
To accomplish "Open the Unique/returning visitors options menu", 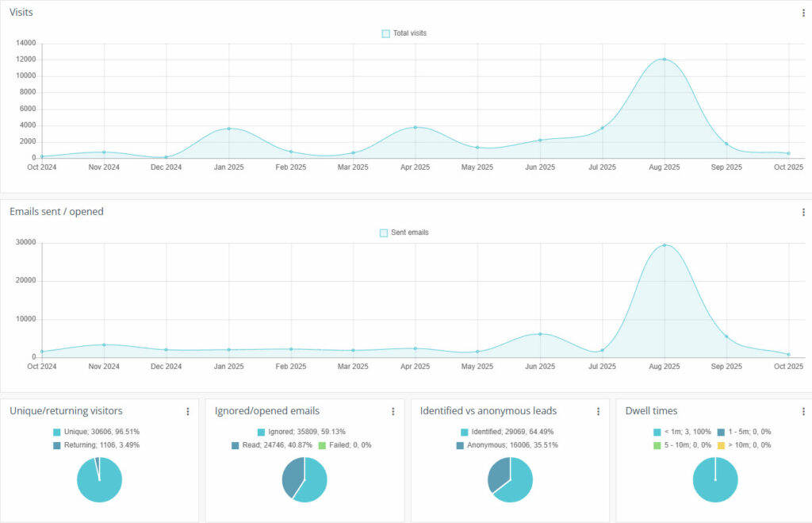I will pyautogui.click(x=187, y=411).
